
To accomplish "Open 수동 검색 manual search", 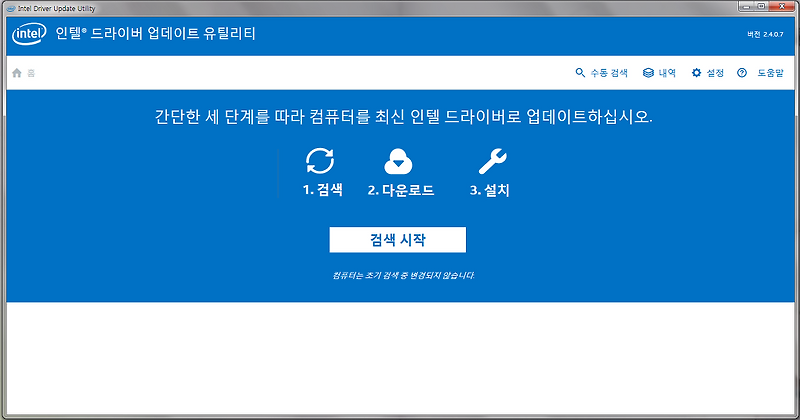I will 609,73.
